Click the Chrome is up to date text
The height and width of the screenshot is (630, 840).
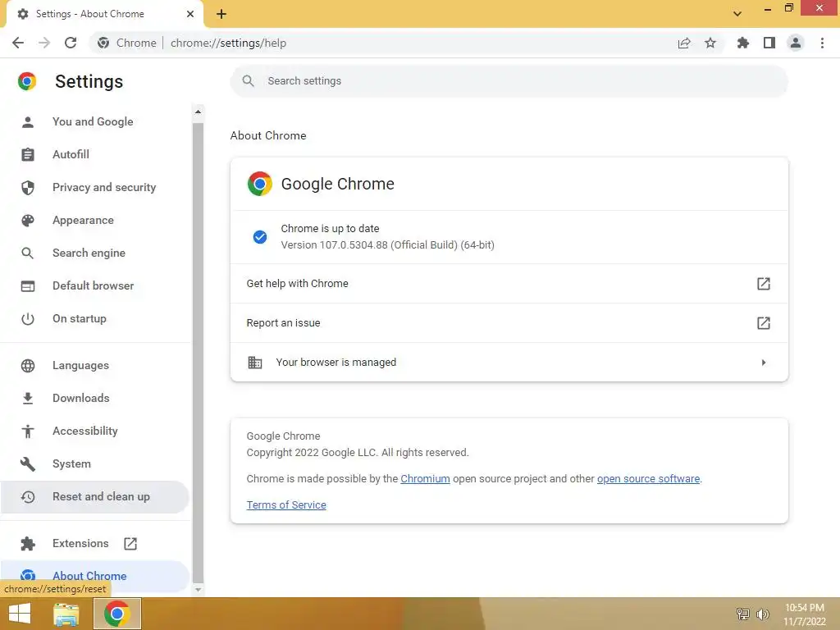point(330,228)
